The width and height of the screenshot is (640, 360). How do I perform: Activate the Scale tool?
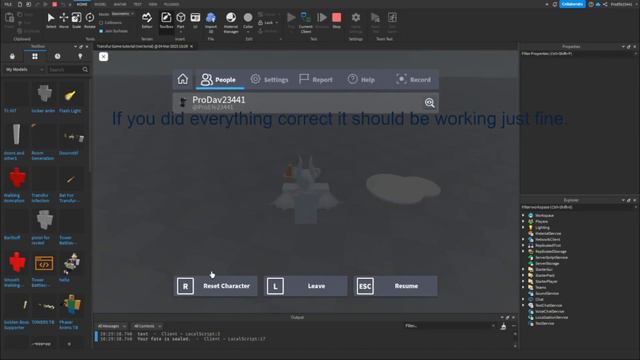click(x=76, y=20)
